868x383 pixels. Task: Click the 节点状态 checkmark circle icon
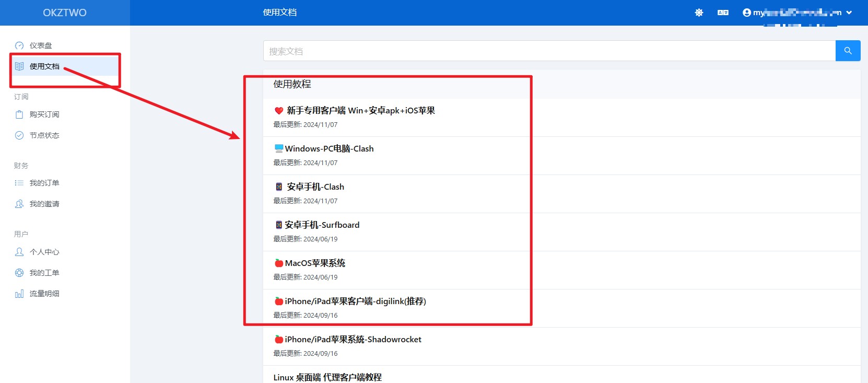(x=19, y=135)
